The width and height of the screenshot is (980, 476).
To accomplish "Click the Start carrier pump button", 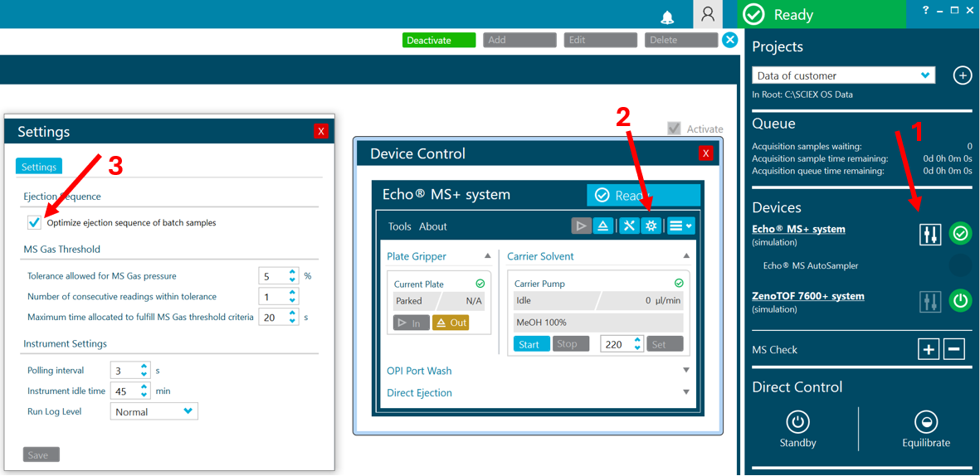I will point(531,344).
